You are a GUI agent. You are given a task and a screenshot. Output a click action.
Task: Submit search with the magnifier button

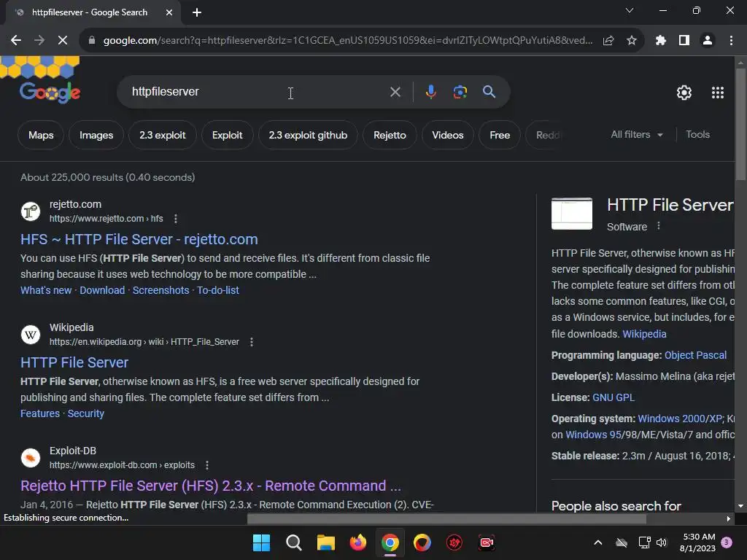(x=489, y=92)
